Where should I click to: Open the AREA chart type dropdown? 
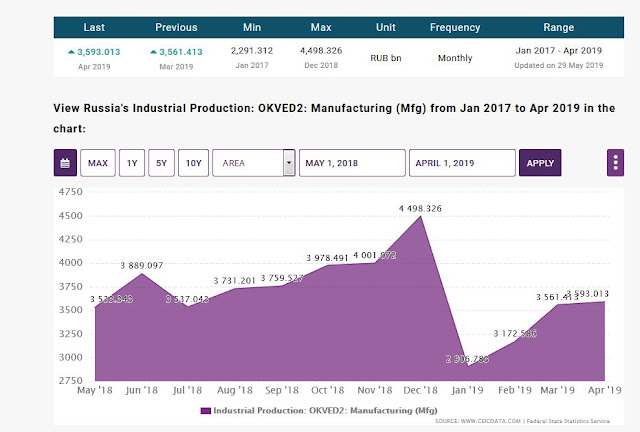pos(253,163)
